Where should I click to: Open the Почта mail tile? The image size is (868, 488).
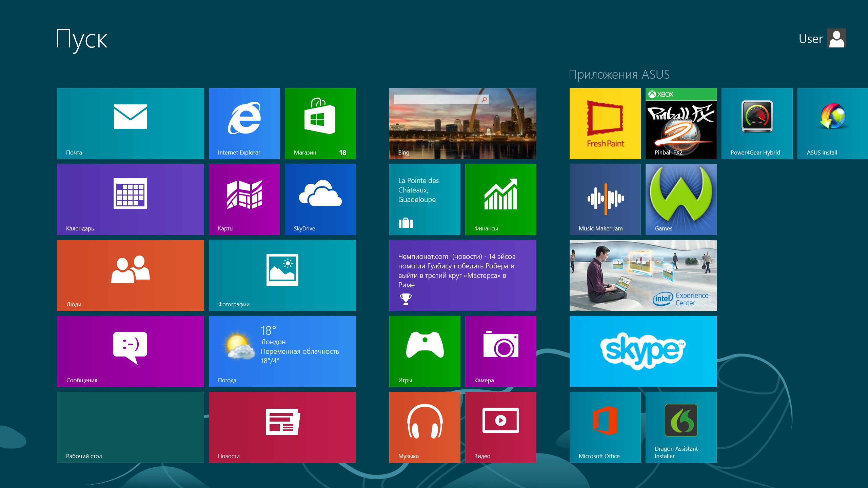pos(130,123)
